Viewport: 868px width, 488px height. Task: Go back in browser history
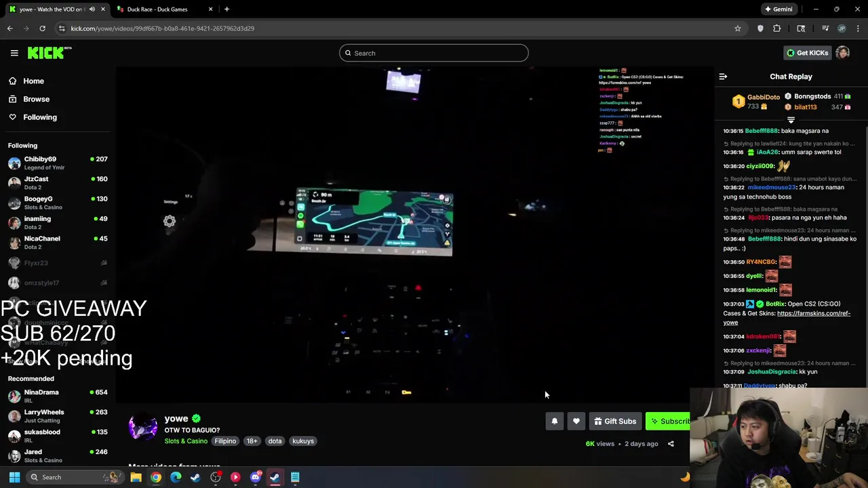[9, 28]
